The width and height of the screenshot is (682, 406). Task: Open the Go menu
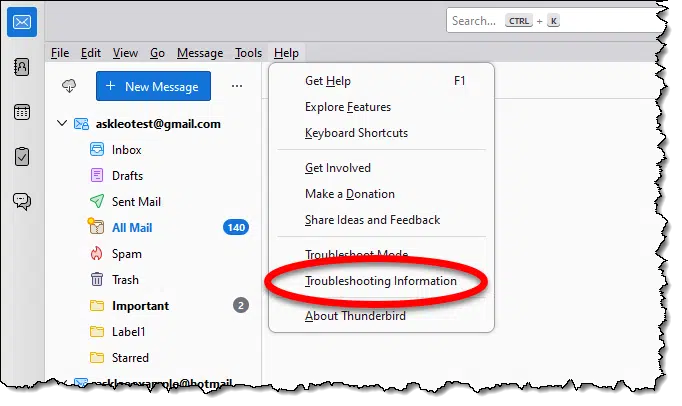coord(157,53)
